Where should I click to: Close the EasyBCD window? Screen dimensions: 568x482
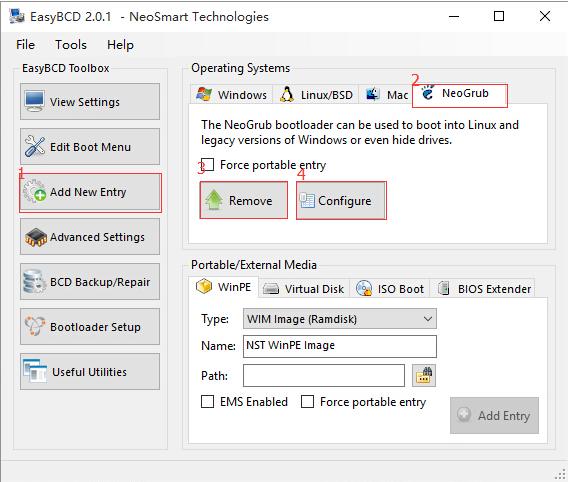point(545,16)
